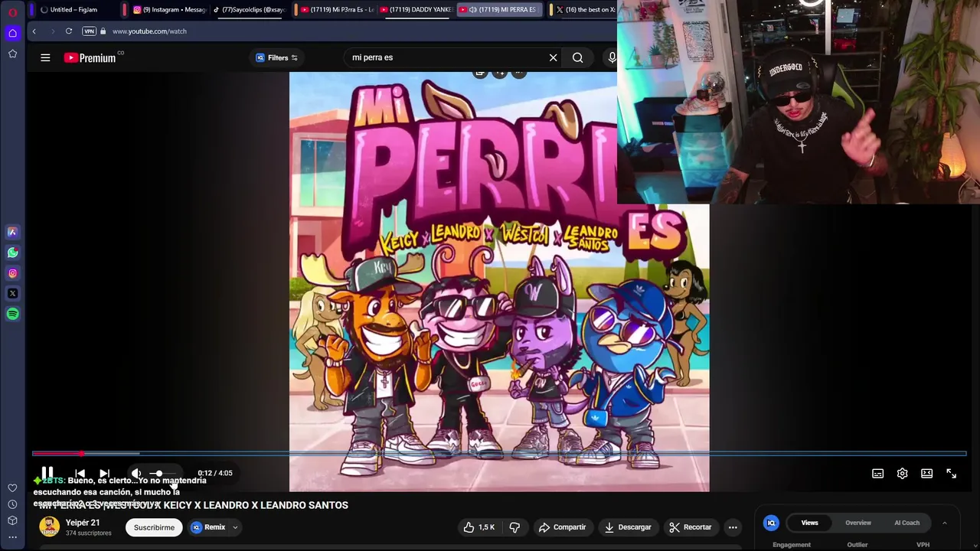Open the sidebar bookmarks star icon
The image size is (980, 551).
pyautogui.click(x=12, y=54)
